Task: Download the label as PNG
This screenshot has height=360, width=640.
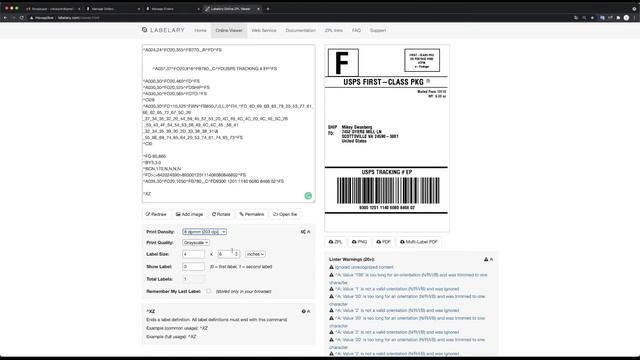Action: [359, 242]
